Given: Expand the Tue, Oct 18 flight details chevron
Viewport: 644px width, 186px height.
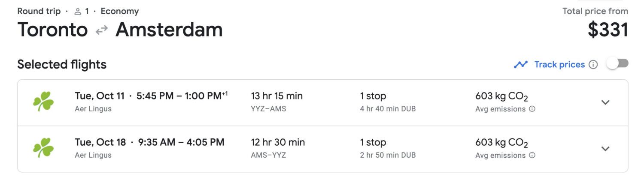Looking at the screenshot, I should 605,148.
